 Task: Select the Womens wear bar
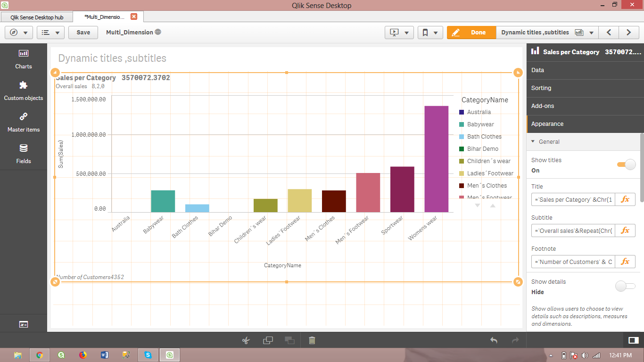pyautogui.click(x=437, y=159)
